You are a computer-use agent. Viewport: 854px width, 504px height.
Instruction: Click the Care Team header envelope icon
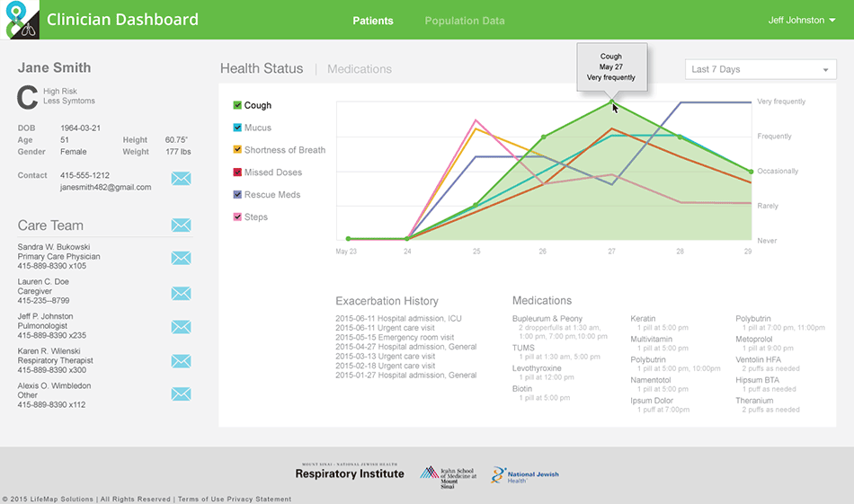[x=181, y=225]
